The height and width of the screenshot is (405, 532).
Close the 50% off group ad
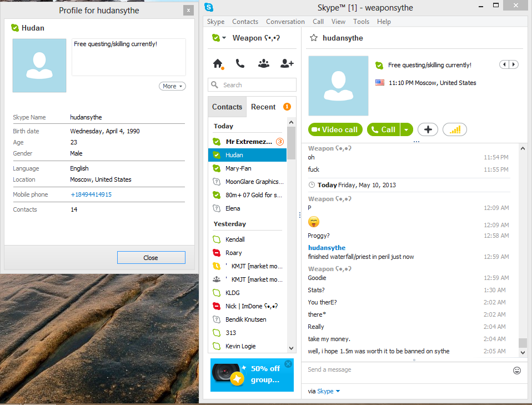(288, 364)
